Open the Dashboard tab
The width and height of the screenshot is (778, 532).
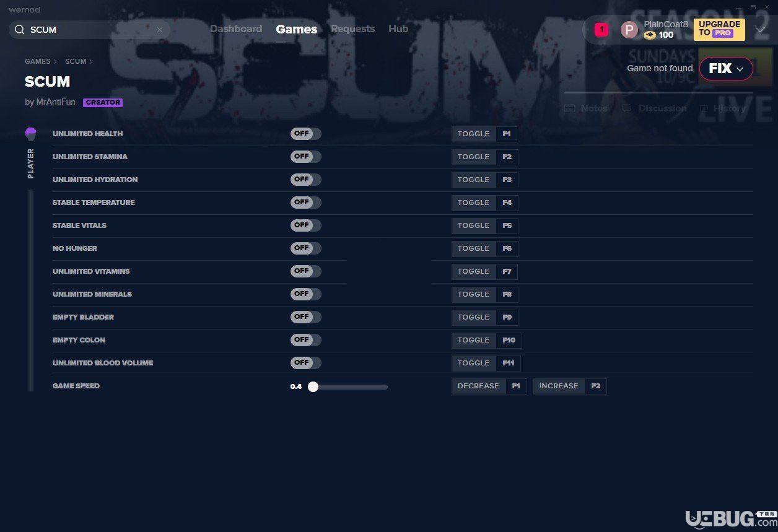(236, 29)
